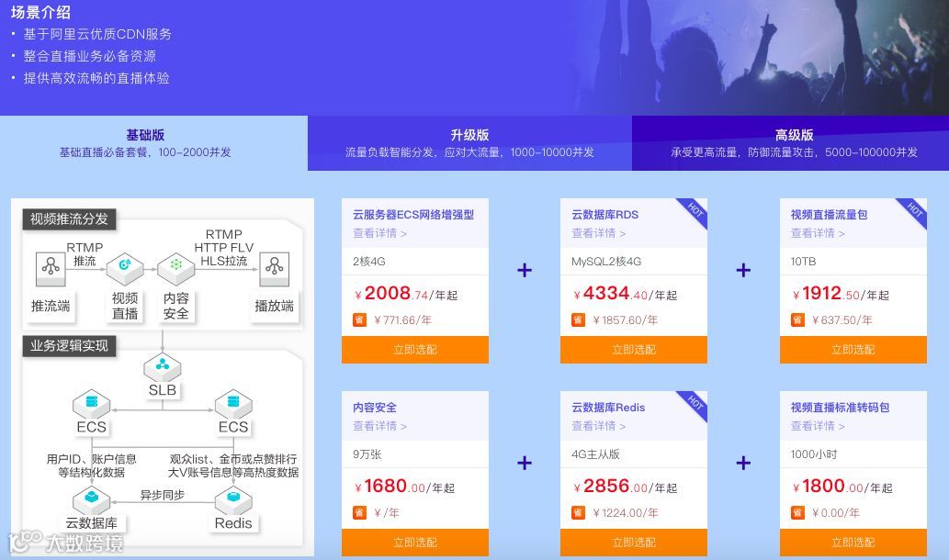The image size is (949, 560).
Task: Click the HOT ribbon on 云数据库RDS card
Action: (694, 212)
